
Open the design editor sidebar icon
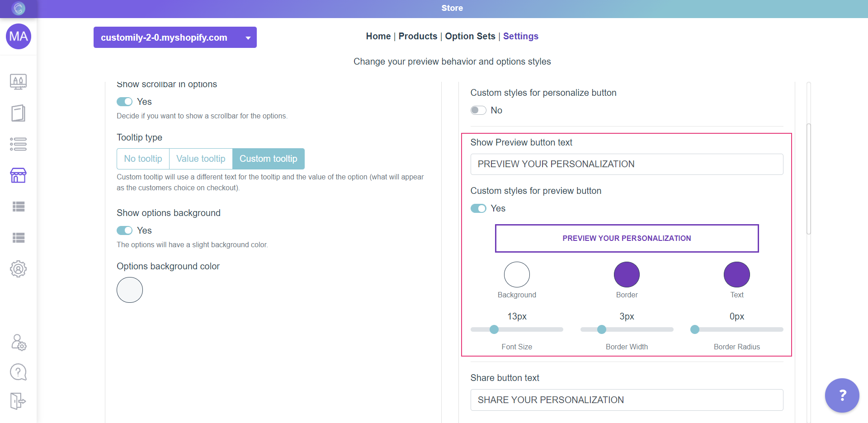18,82
